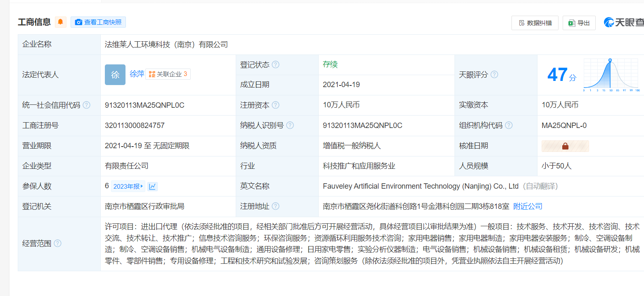Click the 法定代表人 label cell
The height and width of the screenshot is (296, 644).
tap(59, 75)
